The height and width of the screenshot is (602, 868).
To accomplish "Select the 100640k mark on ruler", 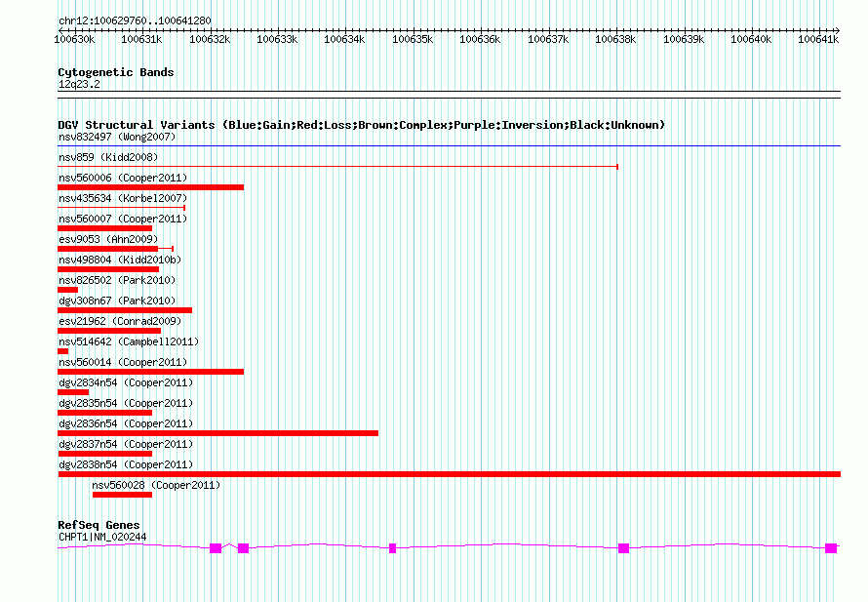I will click(750, 40).
